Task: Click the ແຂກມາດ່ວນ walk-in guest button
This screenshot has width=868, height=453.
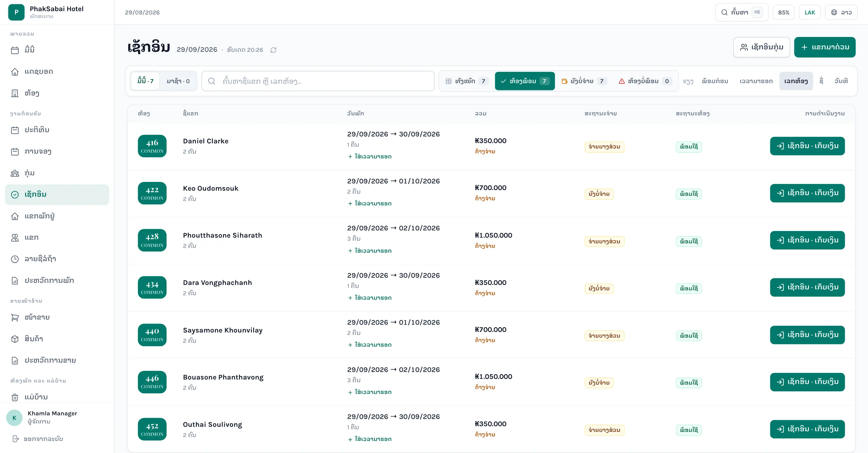Action: (825, 47)
